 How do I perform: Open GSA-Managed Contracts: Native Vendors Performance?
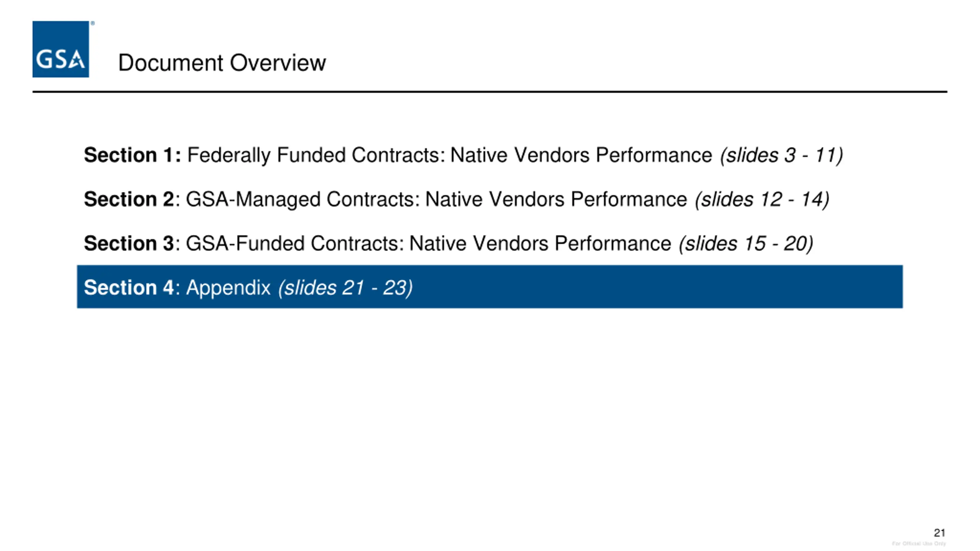[436, 199]
